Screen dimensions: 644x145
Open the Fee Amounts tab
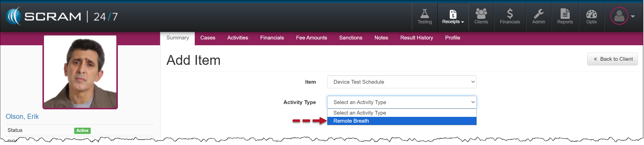point(311,38)
